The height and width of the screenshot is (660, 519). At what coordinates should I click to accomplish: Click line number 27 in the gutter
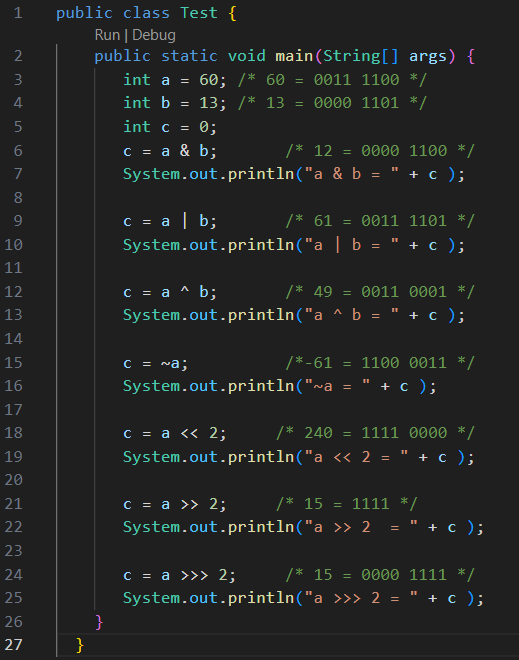click(13, 644)
